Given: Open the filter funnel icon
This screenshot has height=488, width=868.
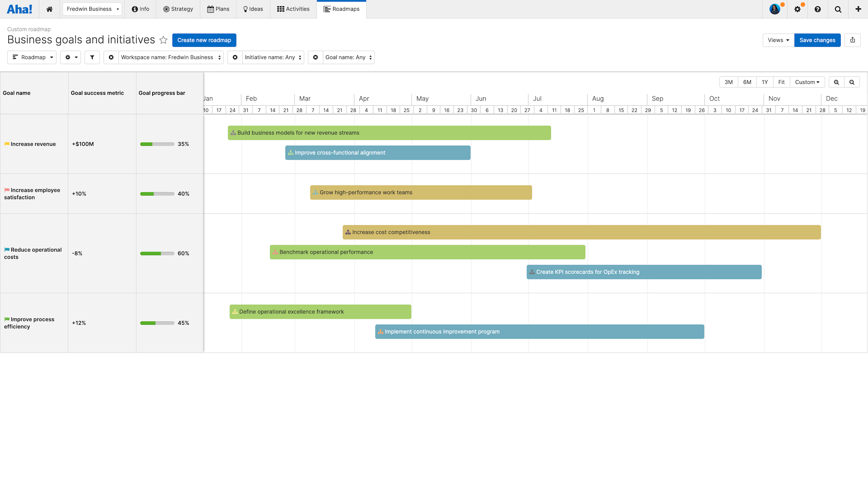Looking at the screenshot, I should pyautogui.click(x=92, y=57).
